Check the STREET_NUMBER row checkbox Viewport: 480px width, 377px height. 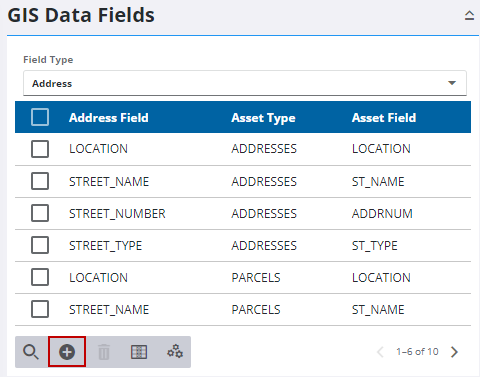[40, 213]
